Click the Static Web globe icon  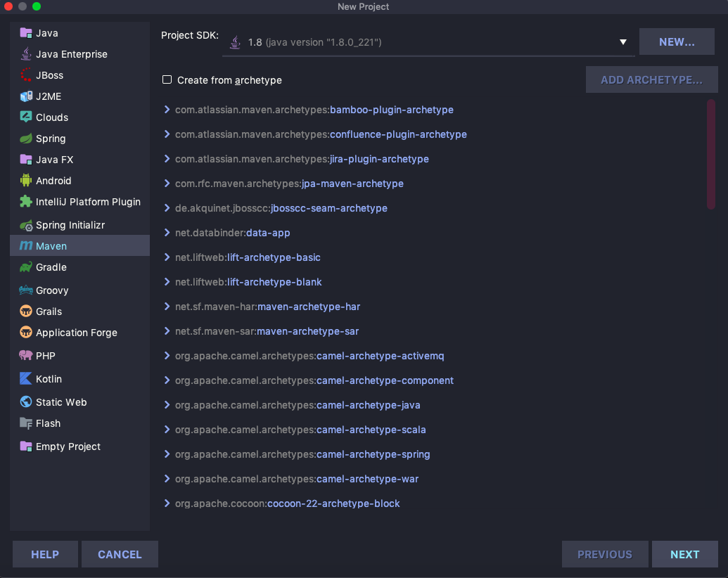[x=26, y=402]
